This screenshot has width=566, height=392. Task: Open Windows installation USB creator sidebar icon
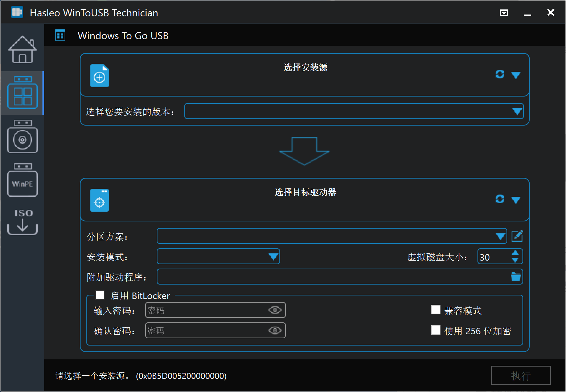pyautogui.click(x=22, y=136)
